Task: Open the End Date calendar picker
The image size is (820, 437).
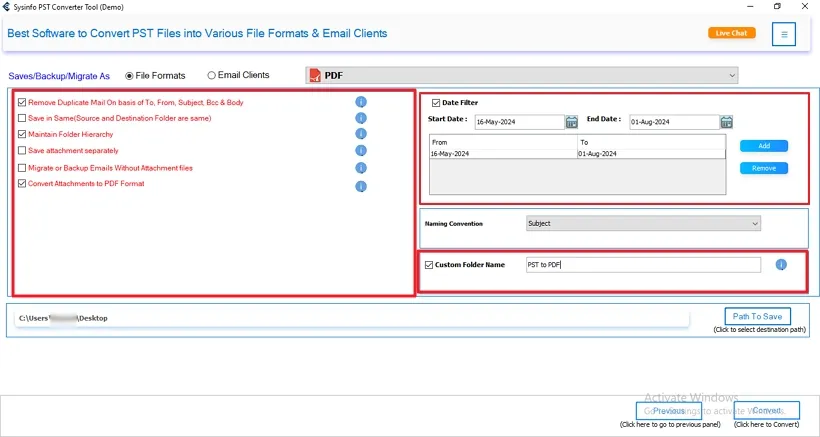Action: click(x=727, y=122)
